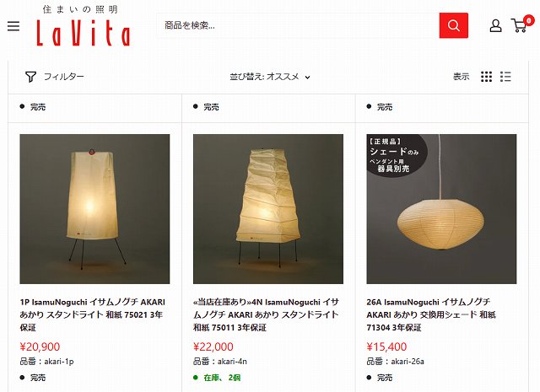Image resolution: width=540 pixels, height=392 pixels.
Task: Click the 4N folded paper lamp image
Action: [x=268, y=209]
